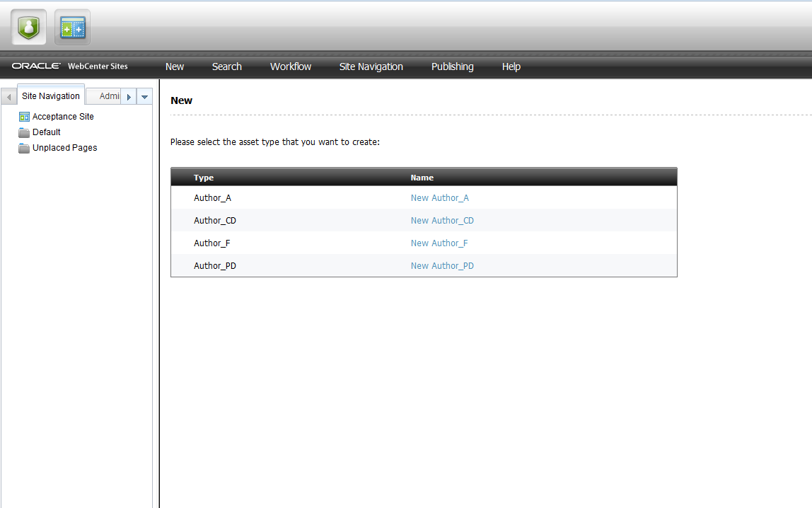Select Acceptance Site in the tree
Screen dimensions: 812x508
coord(63,117)
